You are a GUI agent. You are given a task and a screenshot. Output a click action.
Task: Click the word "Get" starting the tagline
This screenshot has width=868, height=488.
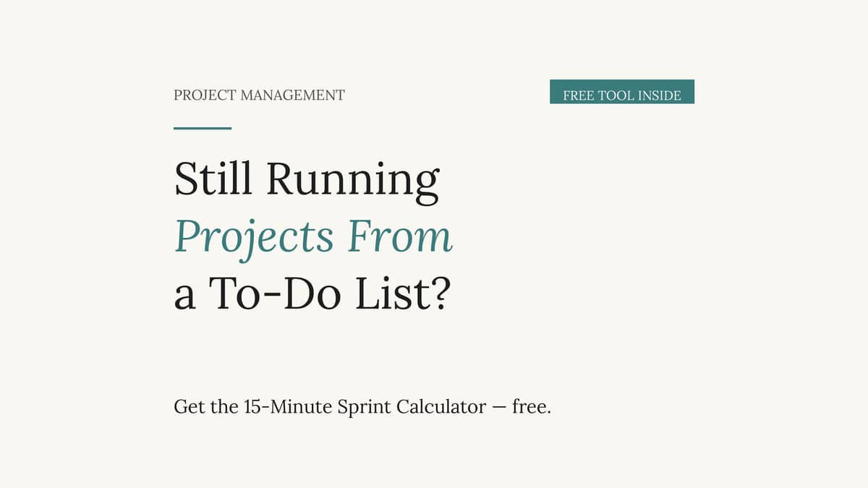186,407
